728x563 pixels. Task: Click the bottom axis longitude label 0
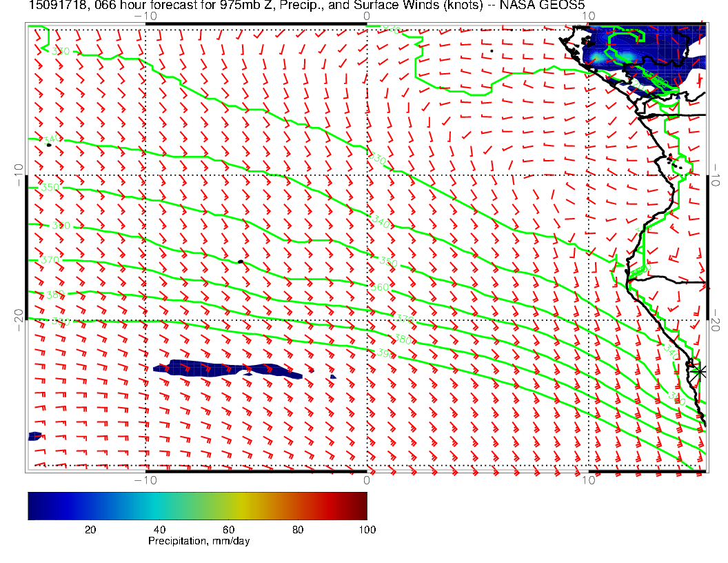[367, 480]
